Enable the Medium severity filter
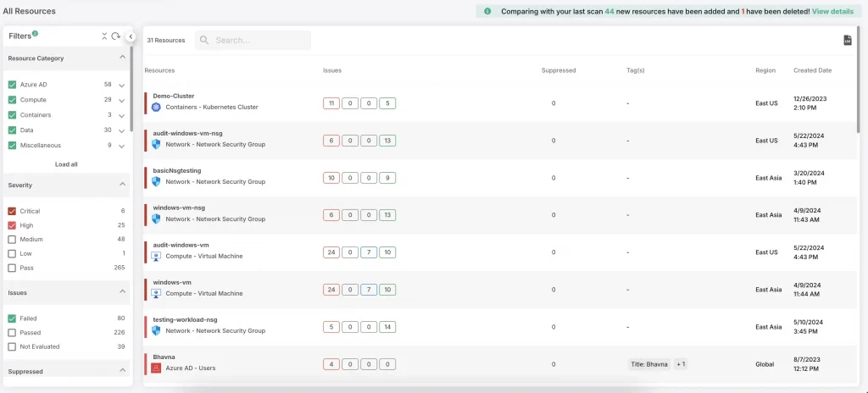Screen dimensions: 868x393 (x=12, y=240)
